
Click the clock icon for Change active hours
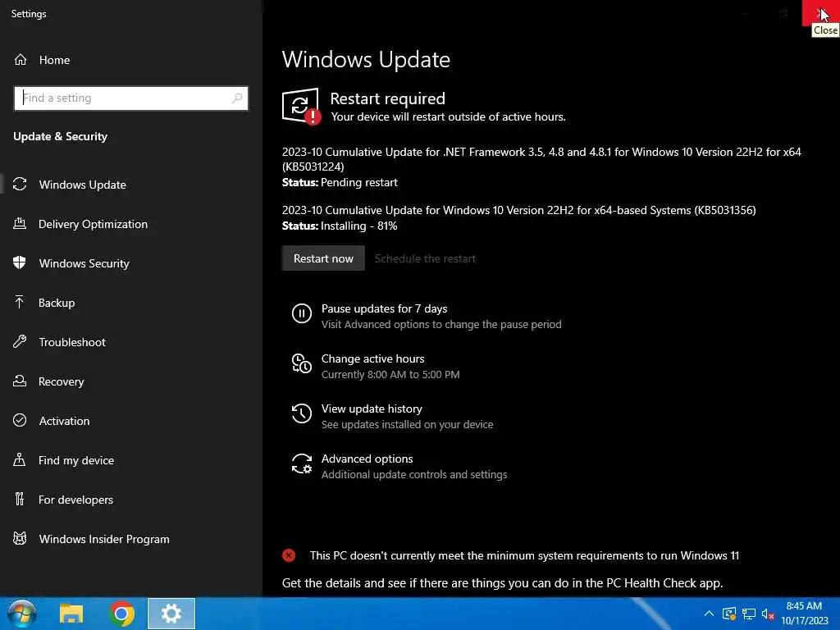pyautogui.click(x=302, y=363)
